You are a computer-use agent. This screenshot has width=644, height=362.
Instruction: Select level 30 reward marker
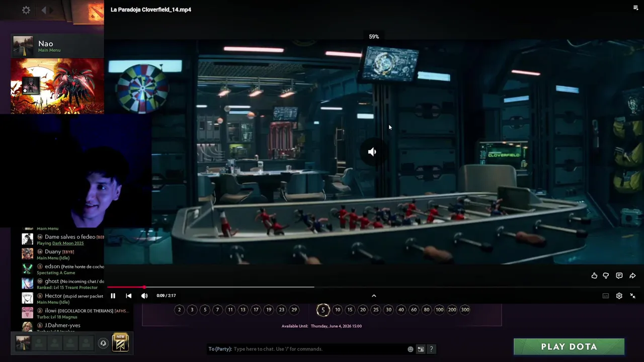(x=388, y=310)
